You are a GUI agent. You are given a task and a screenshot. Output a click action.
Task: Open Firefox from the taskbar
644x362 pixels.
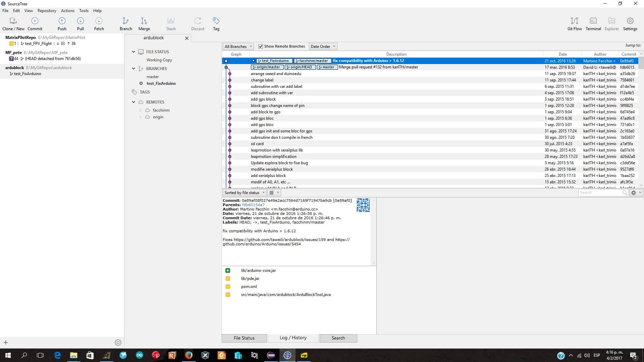[189, 355]
